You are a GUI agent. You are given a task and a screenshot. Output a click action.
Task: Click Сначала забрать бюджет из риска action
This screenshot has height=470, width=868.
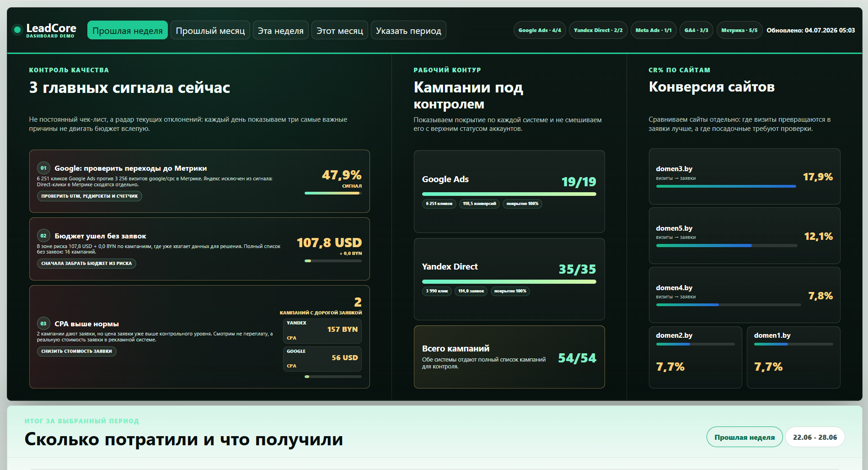point(86,263)
